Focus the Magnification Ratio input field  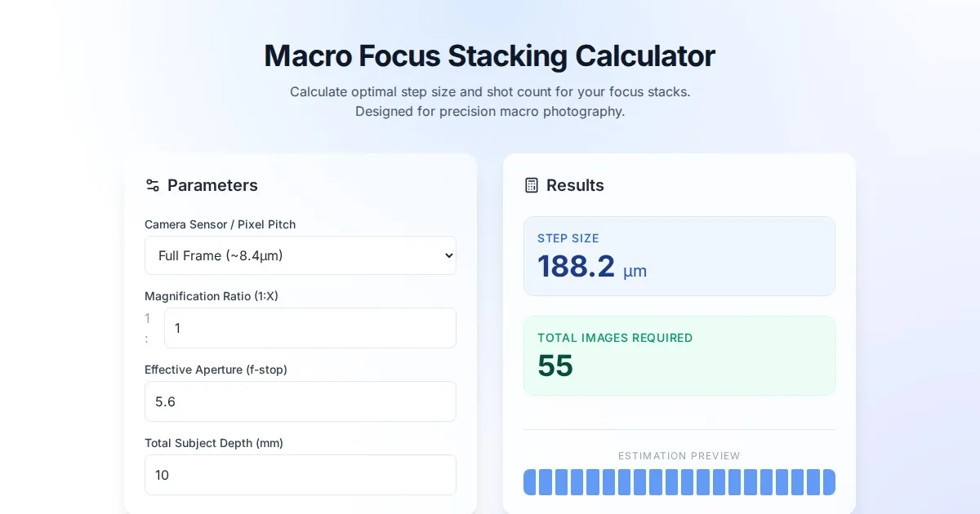(310, 328)
